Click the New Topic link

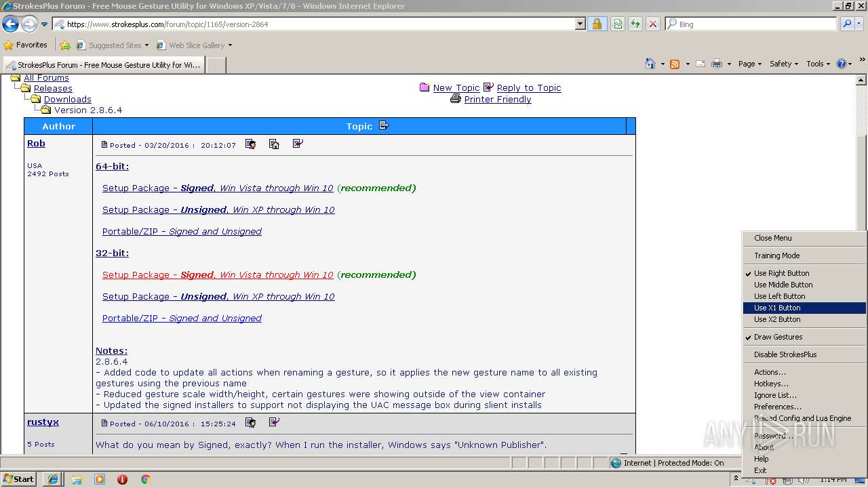[x=456, y=87]
